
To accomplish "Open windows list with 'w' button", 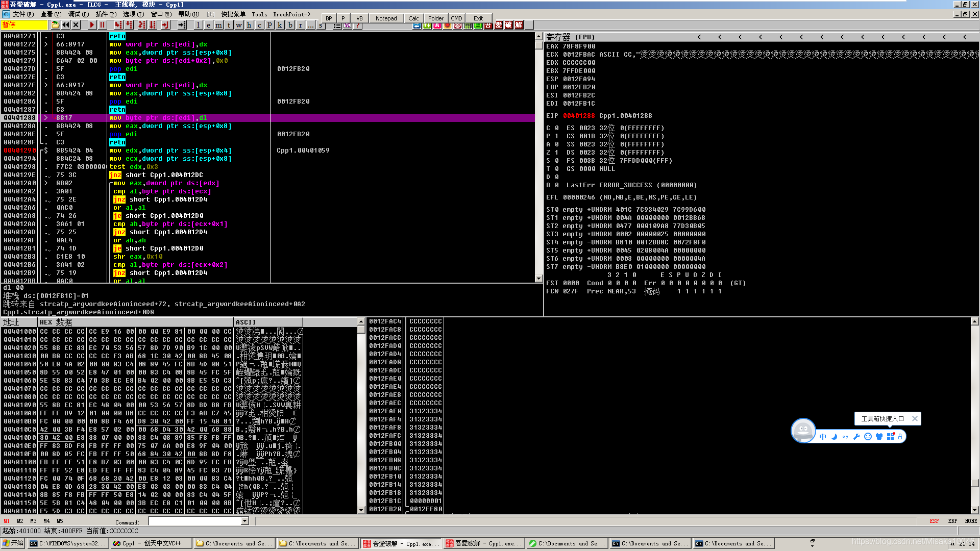I will pos(239,25).
